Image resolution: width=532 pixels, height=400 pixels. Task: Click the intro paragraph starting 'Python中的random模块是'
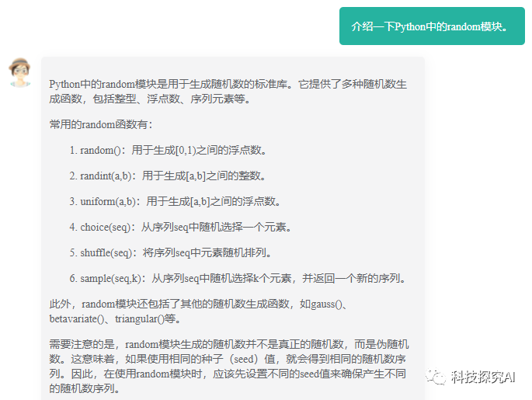click(x=228, y=92)
